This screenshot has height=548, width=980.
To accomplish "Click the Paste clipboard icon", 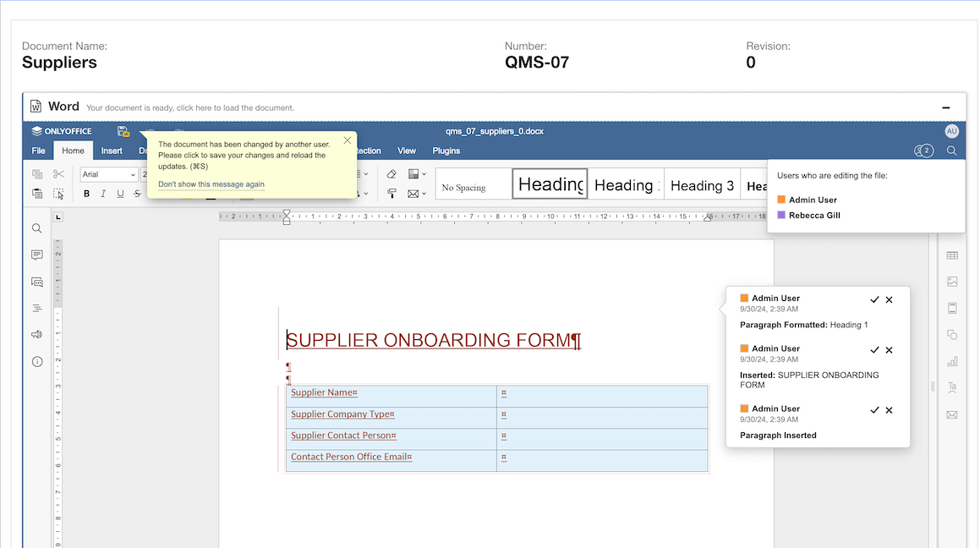I will pos(37,194).
